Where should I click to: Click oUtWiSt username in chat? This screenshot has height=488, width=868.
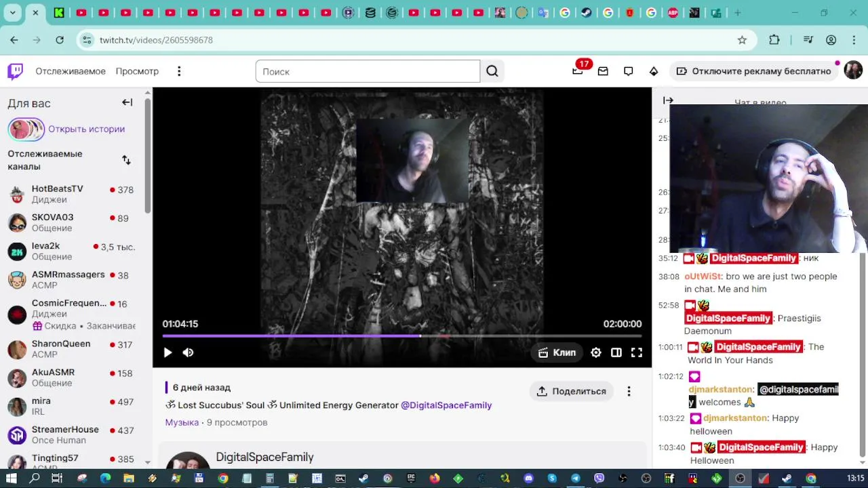click(x=703, y=277)
